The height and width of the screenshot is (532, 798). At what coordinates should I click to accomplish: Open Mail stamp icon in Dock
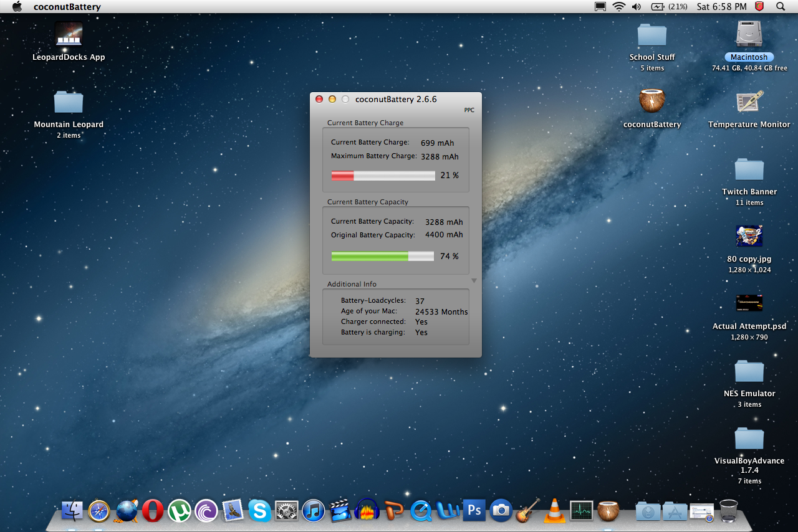233,510
